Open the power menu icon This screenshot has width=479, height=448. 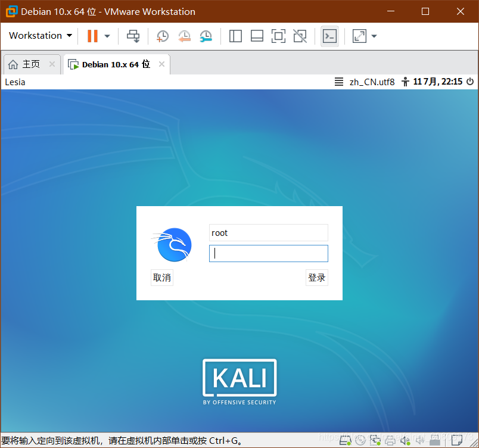(470, 82)
